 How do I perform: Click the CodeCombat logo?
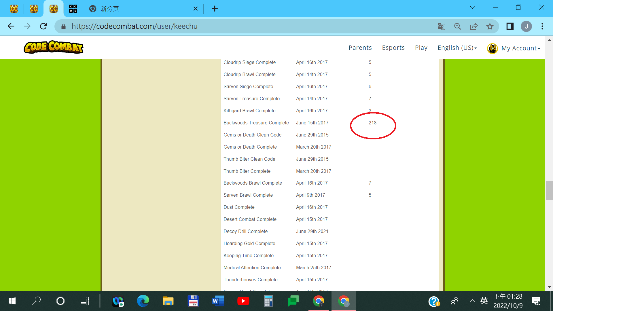click(x=54, y=48)
